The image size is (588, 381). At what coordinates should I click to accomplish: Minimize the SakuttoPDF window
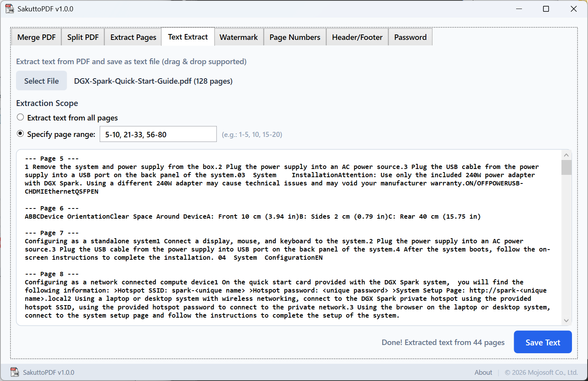pyautogui.click(x=519, y=9)
